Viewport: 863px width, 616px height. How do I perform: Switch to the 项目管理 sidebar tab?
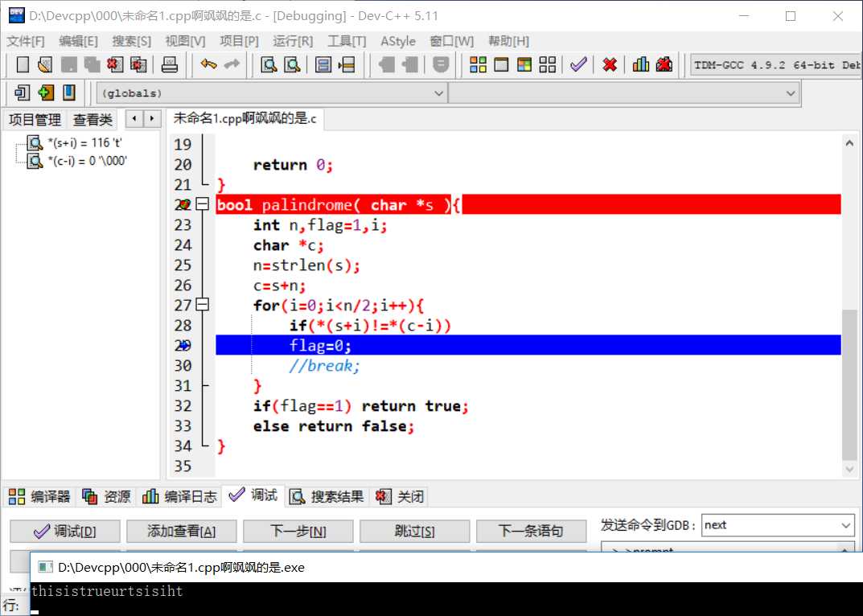35,120
